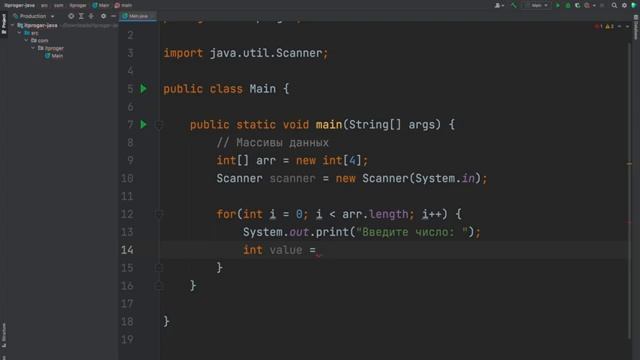Select itproger-java project root

[37, 25]
